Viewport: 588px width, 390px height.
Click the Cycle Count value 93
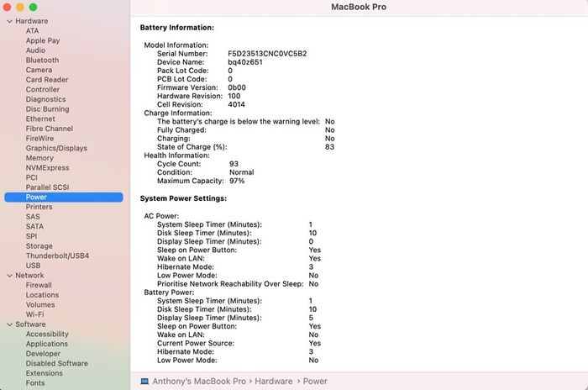click(x=234, y=164)
